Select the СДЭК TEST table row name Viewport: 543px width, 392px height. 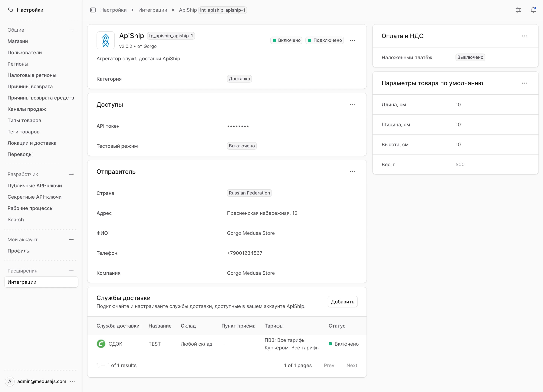coord(154,344)
